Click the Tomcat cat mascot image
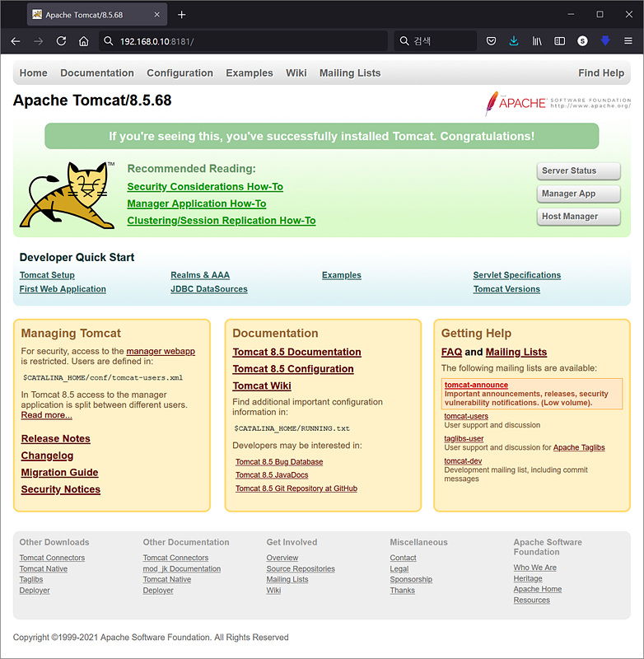The image size is (644, 659). click(x=68, y=195)
